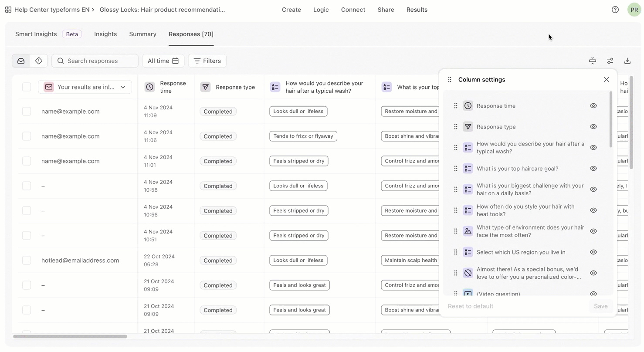644x352 pixels.
Task: Open the Summary tab
Action: [x=143, y=34]
